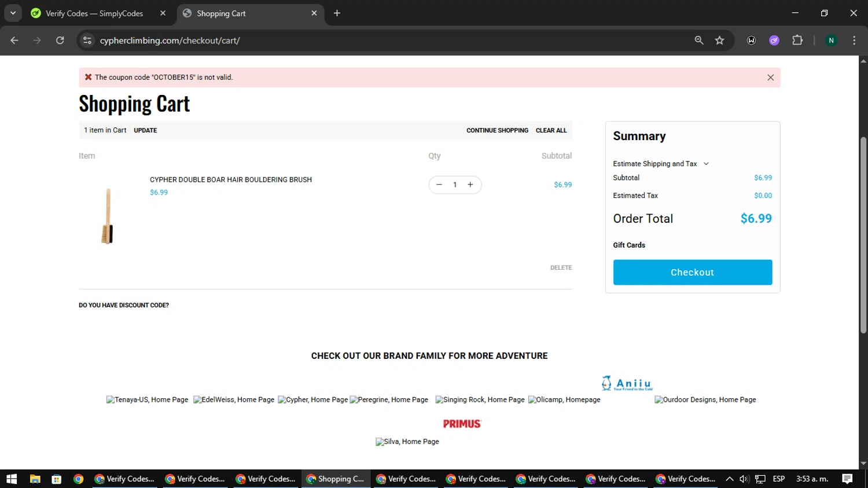Open the EdelWeiss home page link
868x488 pixels.
[x=234, y=399]
